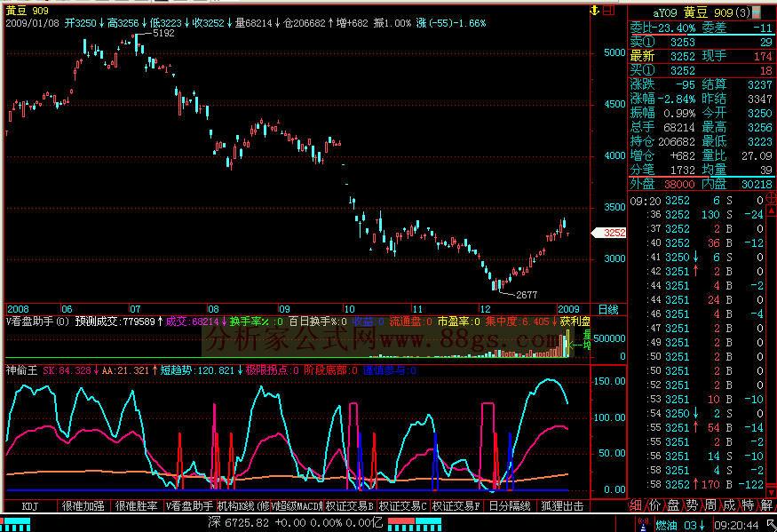Click the 09:20:44 clock in status bar

coord(737,525)
